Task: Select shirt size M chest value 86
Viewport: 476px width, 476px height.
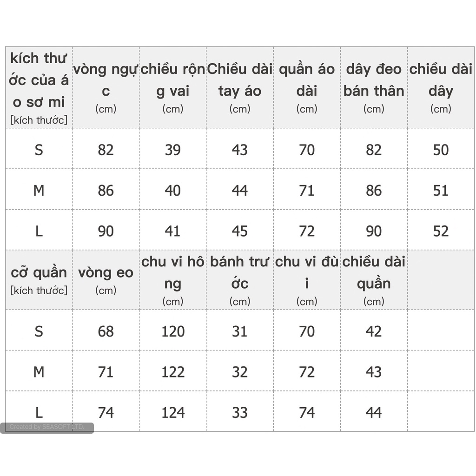Action: (106, 190)
